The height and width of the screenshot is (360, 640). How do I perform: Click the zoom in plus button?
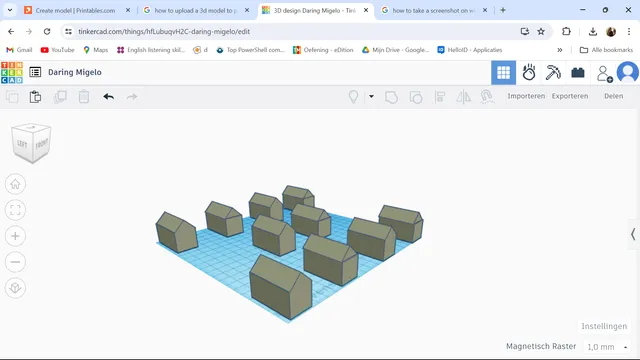[x=16, y=236]
